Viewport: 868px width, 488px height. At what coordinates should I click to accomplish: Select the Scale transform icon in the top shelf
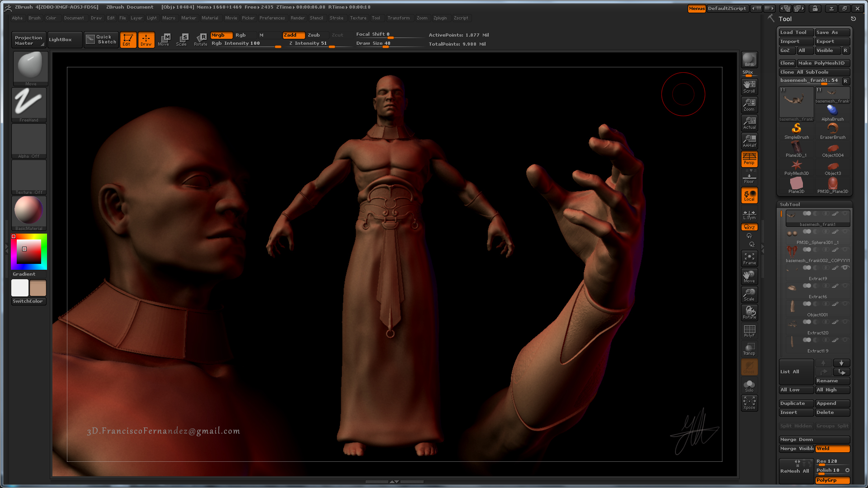click(182, 39)
